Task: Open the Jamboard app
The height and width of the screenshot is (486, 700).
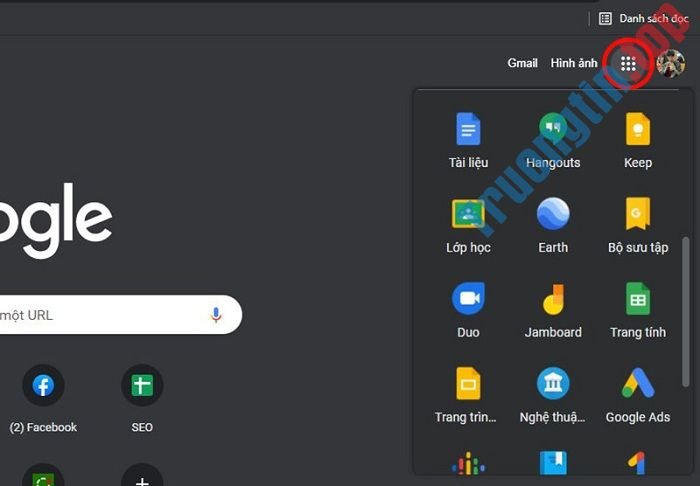Action: point(553,310)
